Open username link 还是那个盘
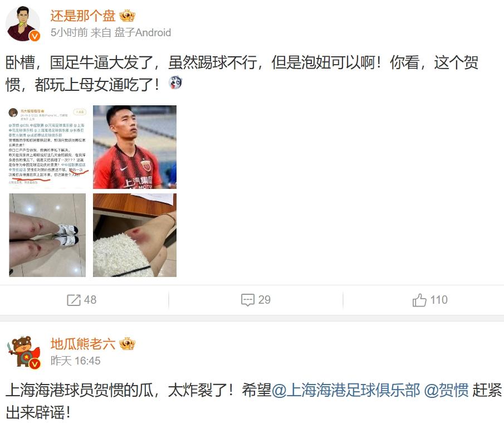This screenshot has height=423, width=504. tap(83, 16)
